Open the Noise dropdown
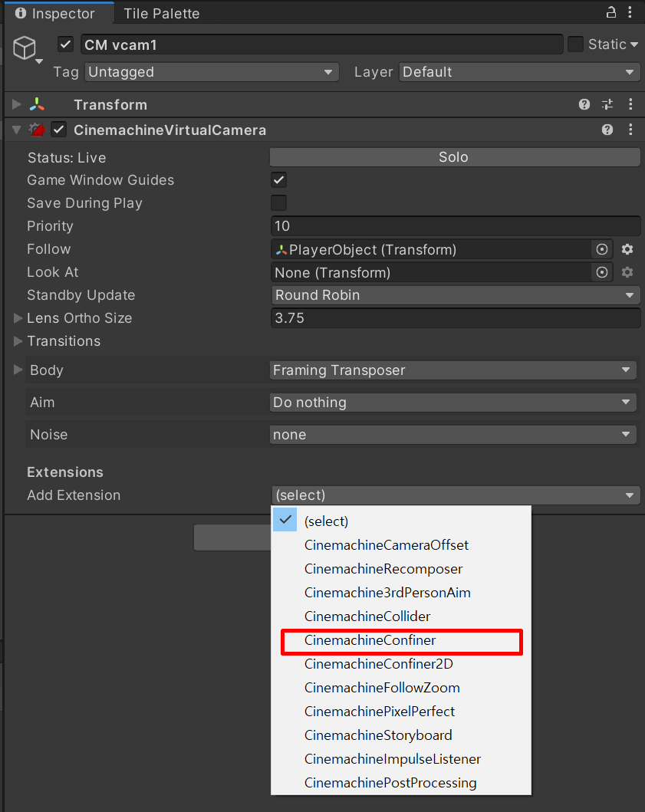 (452, 435)
